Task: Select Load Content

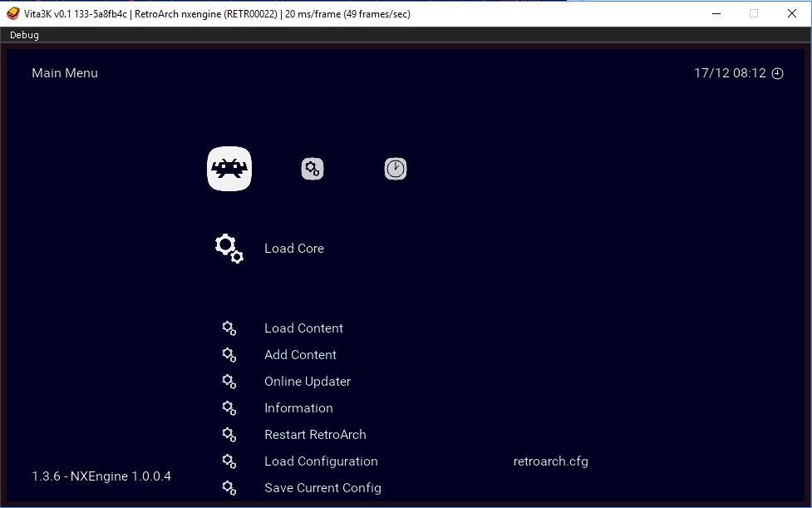Action: (x=303, y=328)
